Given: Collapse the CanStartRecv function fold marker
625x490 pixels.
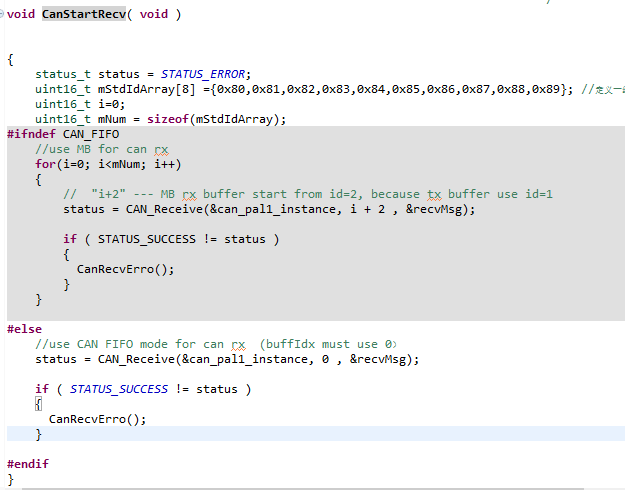Looking at the screenshot, I should tap(2, 14).
